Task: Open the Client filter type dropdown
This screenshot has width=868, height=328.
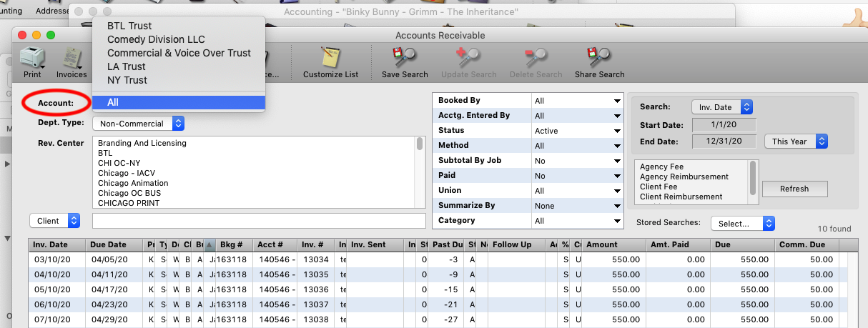Action: (54, 221)
